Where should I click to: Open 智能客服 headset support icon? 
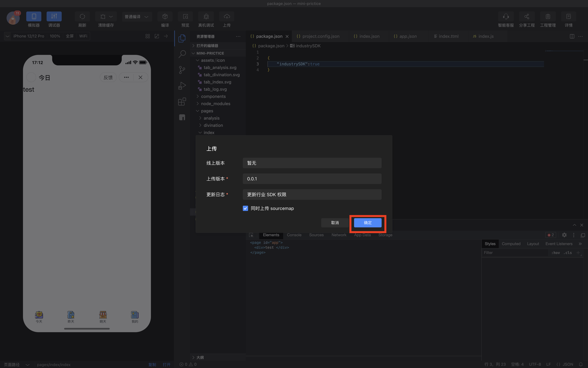click(x=506, y=17)
